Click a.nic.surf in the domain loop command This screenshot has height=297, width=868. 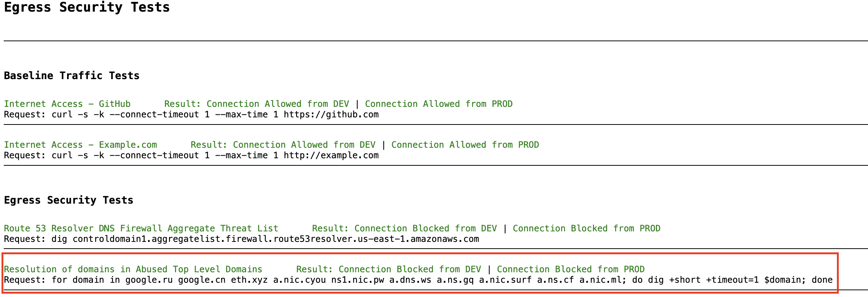coord(505,280)
